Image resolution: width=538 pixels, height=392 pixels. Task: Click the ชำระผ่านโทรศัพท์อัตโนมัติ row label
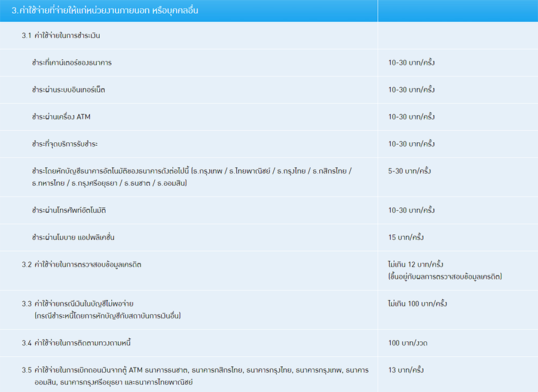click(x=69, y=210)
